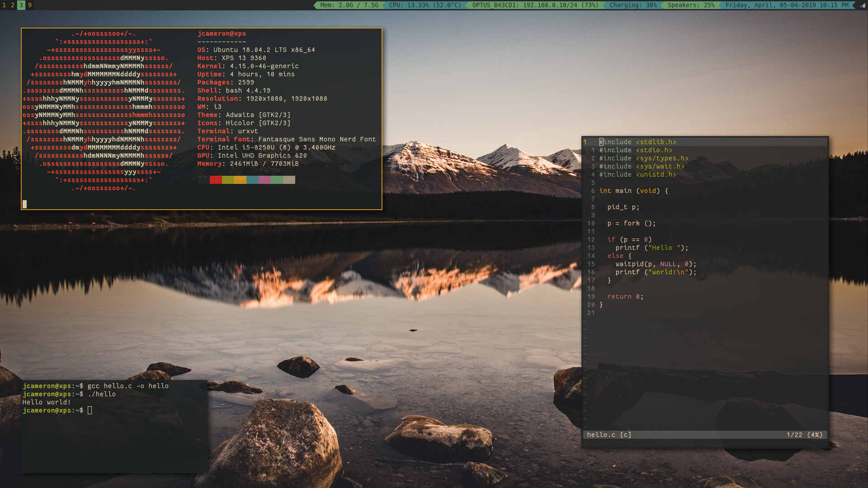868x488 pixels.
Task: Click the battery Charging 30% block
Action: coord(633,5)
